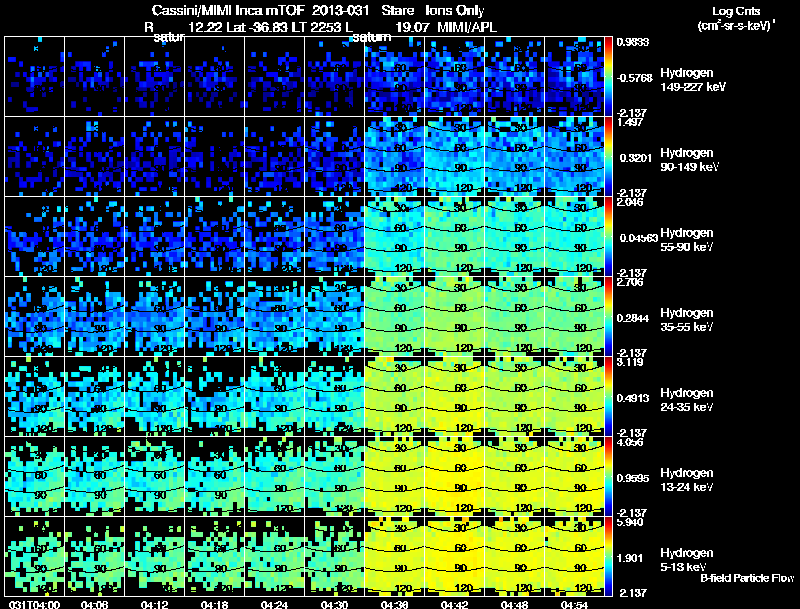Viewport: 800px width, 609px height.
Task: Click the '1.497' color scale value
Action: pos(630,122)
